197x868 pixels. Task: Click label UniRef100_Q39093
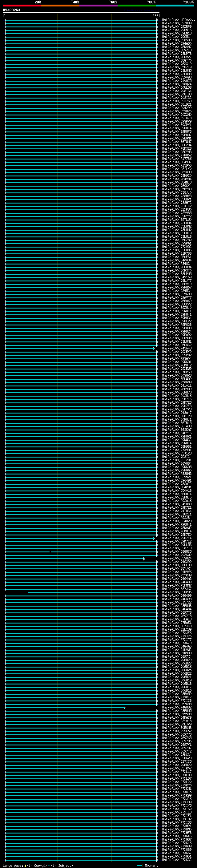(x=177, y=78)
